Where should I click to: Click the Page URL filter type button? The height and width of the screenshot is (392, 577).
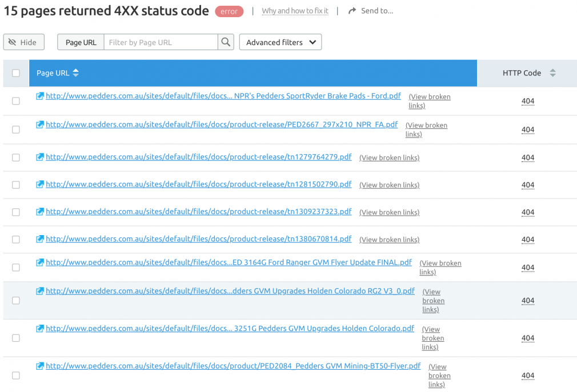(x=81, y=42)
